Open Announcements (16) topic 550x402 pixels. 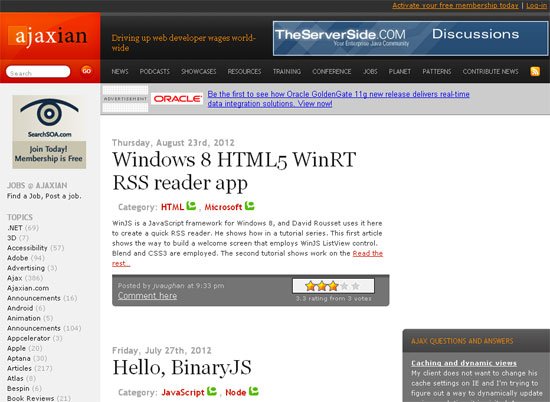coord(34,298)
